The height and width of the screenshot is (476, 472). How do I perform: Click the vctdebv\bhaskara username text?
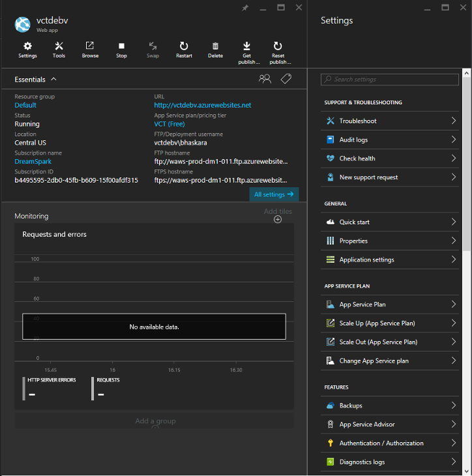181,143
